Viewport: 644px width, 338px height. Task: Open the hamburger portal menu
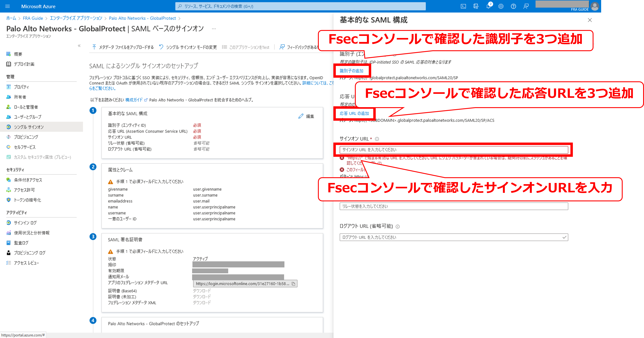[7, 6]
